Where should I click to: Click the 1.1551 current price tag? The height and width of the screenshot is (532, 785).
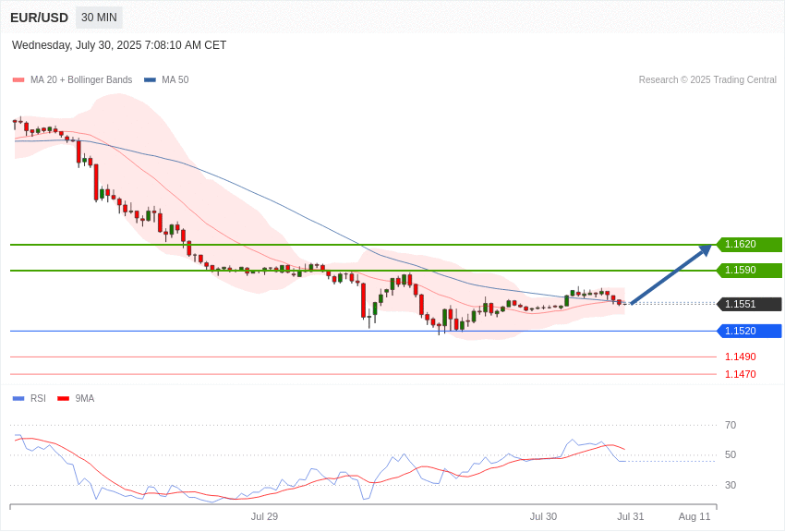[749, 304]
